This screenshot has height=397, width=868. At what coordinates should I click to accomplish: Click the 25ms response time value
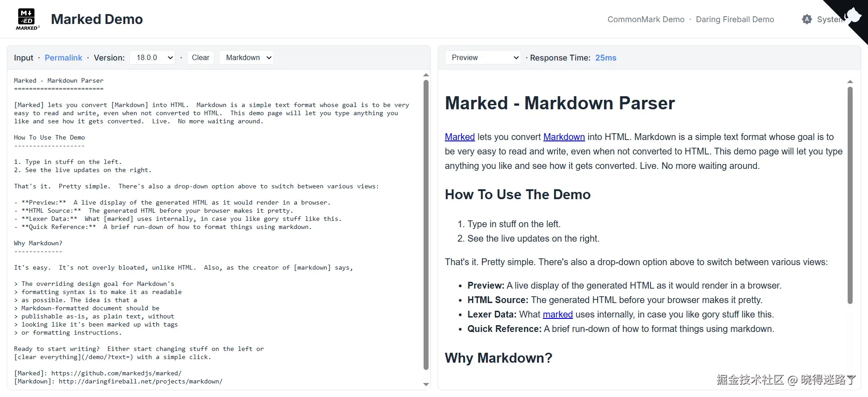tap(606, 58)
